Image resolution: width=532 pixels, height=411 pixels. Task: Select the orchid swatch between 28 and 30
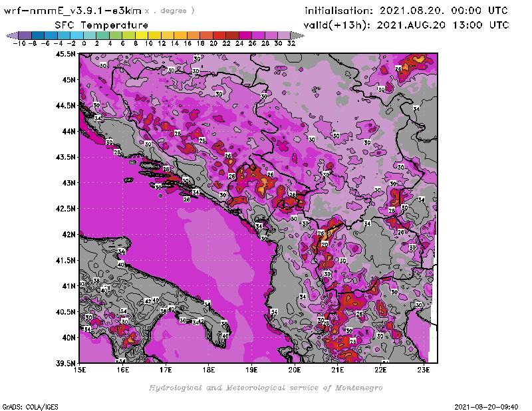click(271, 35)
